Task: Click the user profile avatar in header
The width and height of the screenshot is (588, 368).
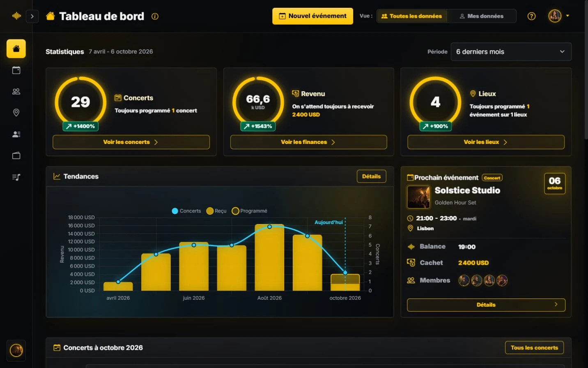Action: [x=555, y=16]
